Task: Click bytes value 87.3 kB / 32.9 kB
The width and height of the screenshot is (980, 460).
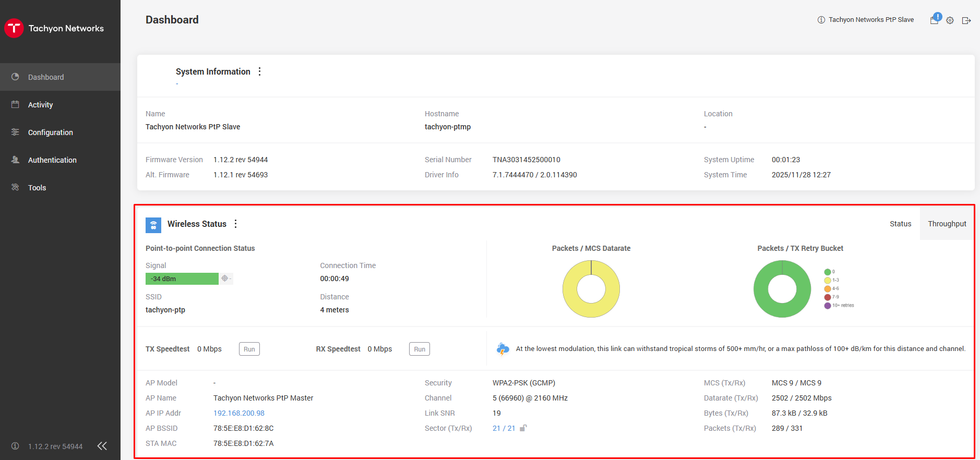Action: pos(799,413)
